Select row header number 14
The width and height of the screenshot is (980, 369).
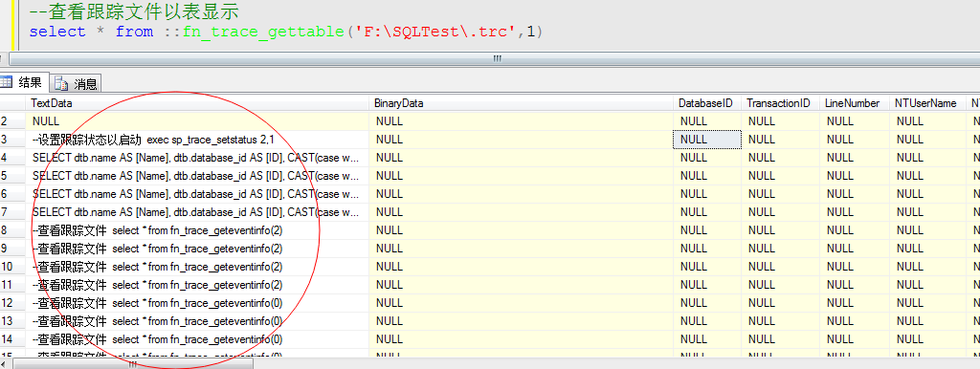coord(12,339)
